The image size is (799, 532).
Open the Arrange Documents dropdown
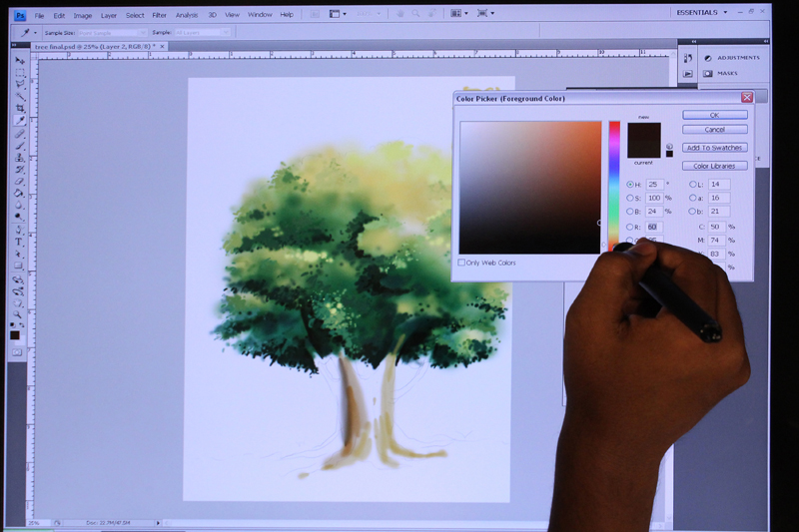coord(459,14)
